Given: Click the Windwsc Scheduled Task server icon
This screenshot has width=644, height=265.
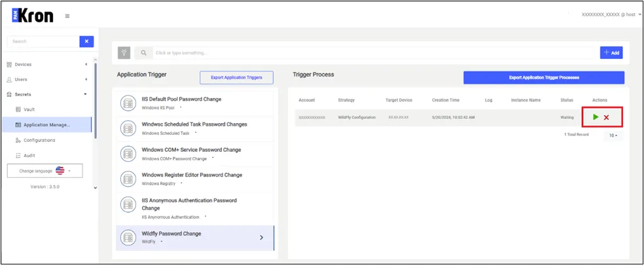Looking at the screenshot, I should 128,129.
